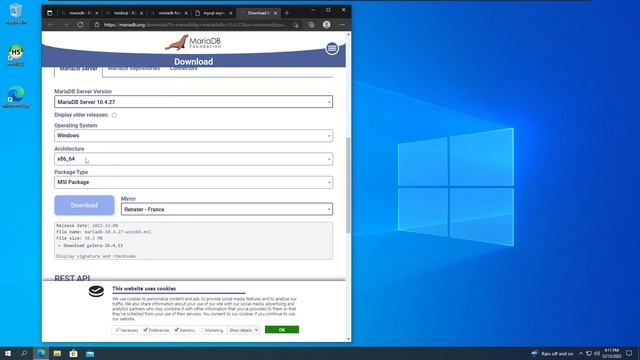640x360 pixels.
Task: Toggle the Necessary cookies checkbox
Action: [x=117, y=330]
